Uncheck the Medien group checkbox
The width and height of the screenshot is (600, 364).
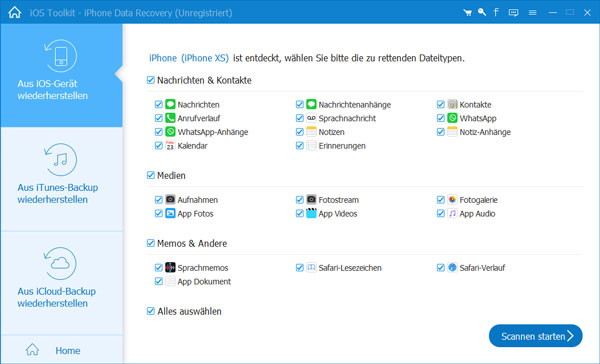pos(151,175)
